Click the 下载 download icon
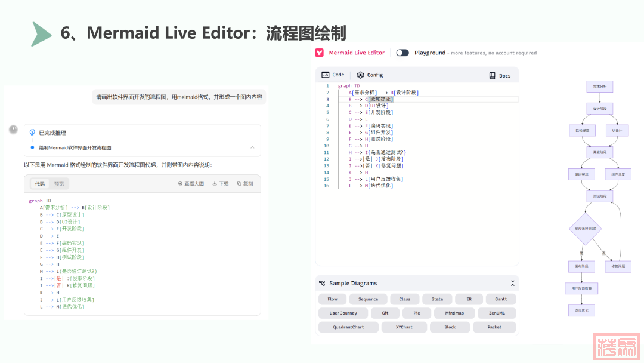Viewport: 644px width, 363px height. pos(215,184)
